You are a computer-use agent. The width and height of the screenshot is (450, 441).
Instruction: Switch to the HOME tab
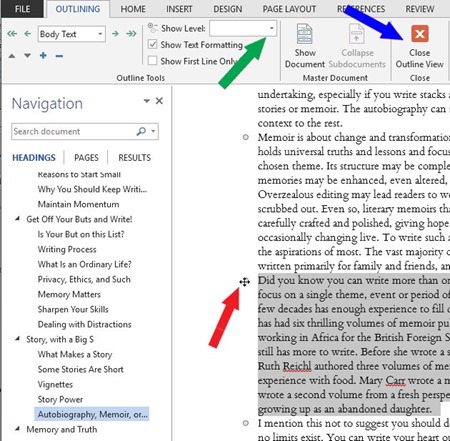pos(133,9)
